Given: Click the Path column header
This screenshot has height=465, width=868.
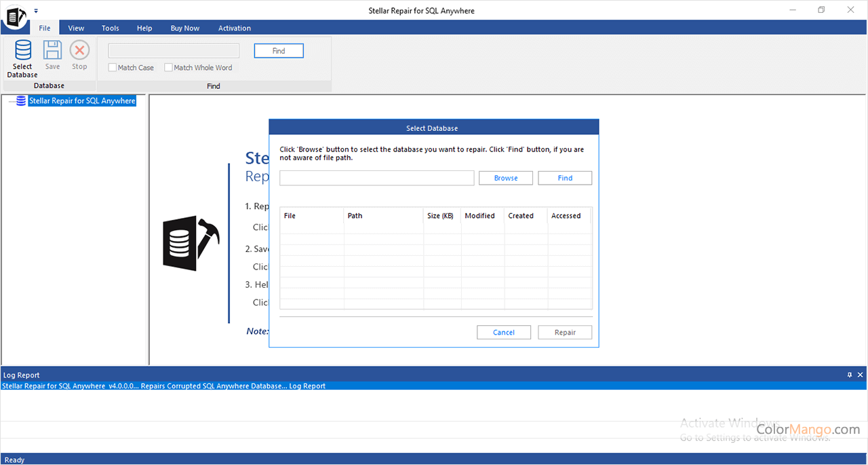Looking at the screenshot, I should click(384, 216).
